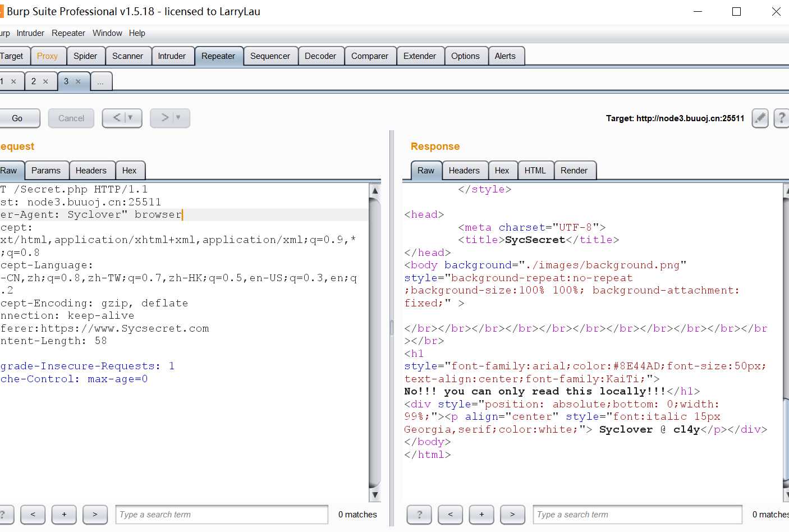
Task: Open new Repeater tab with ellipsis tab
Action: point(100,82)
